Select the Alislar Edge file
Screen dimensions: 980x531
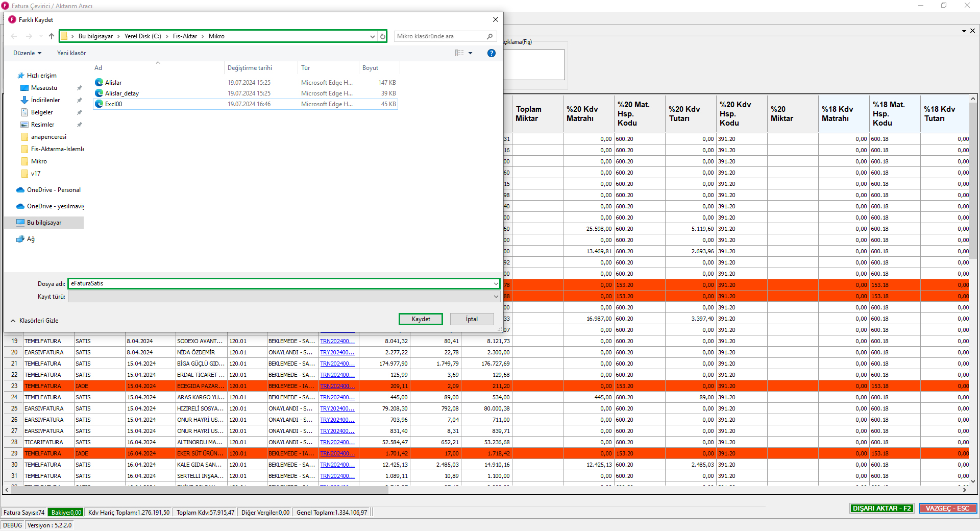pos(113,83)
